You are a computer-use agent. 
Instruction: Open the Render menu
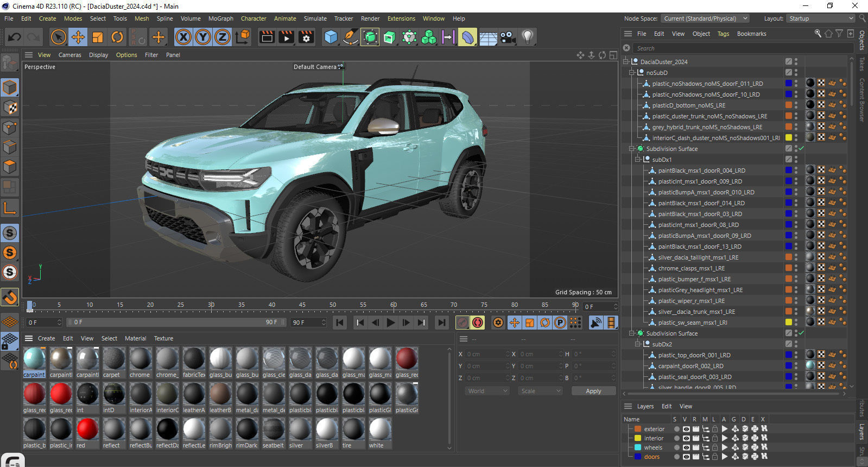(370, 18)
